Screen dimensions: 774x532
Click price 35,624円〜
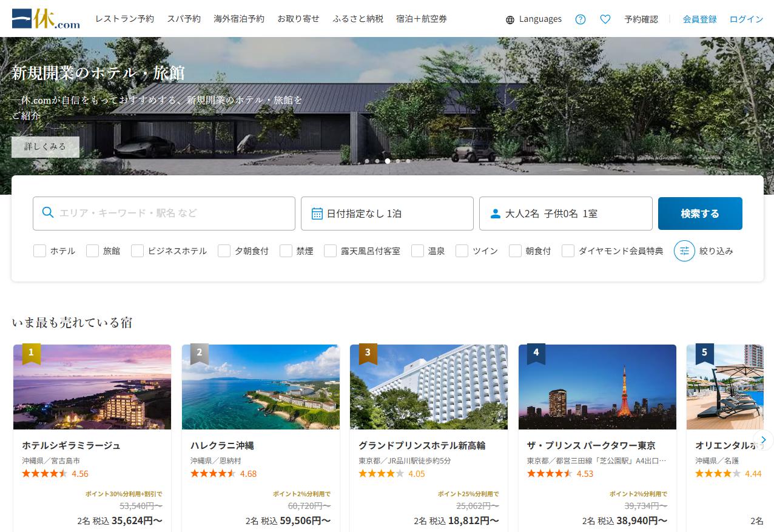point(137,520)
